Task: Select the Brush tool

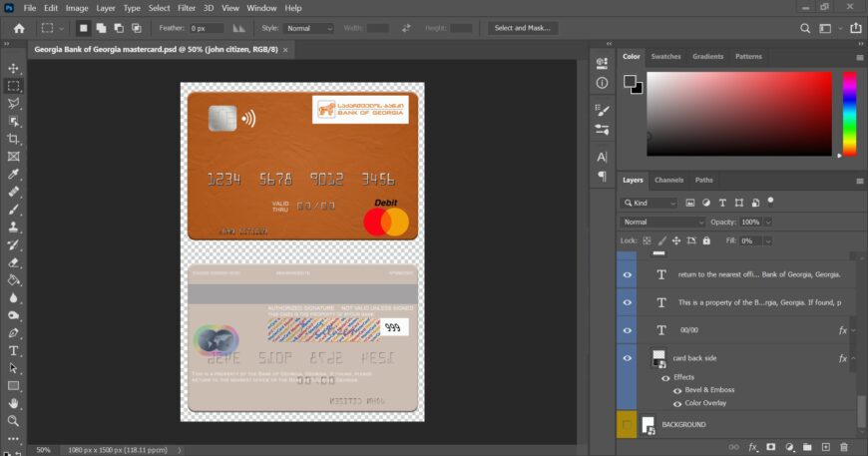Action: point(13,210)
